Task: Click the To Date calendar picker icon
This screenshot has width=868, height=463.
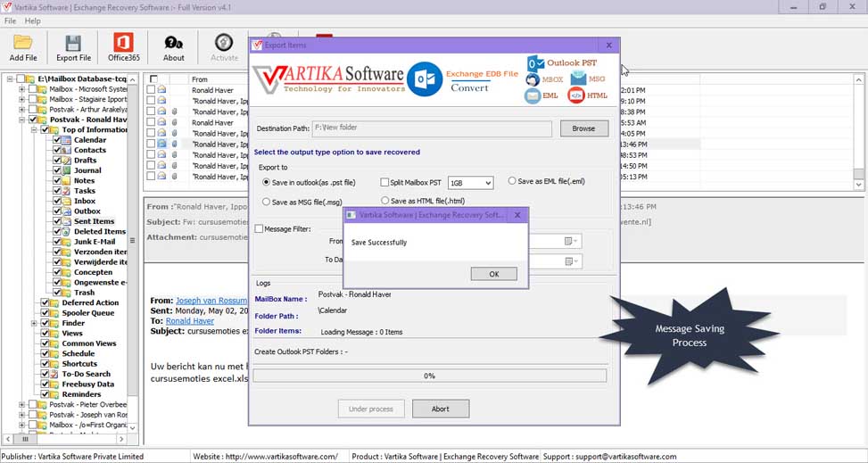Action: [x=570, y=261]
